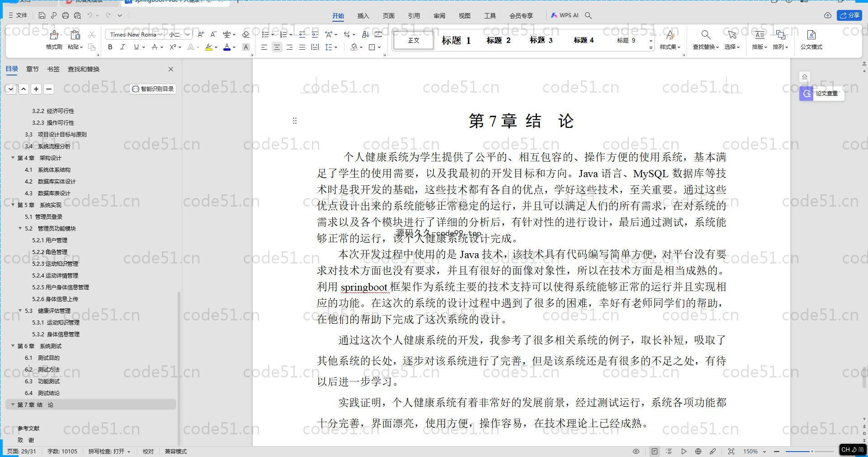Screen dimensions: 868x457
Task: Toggle Underline formatting
Action: (136, 47)
